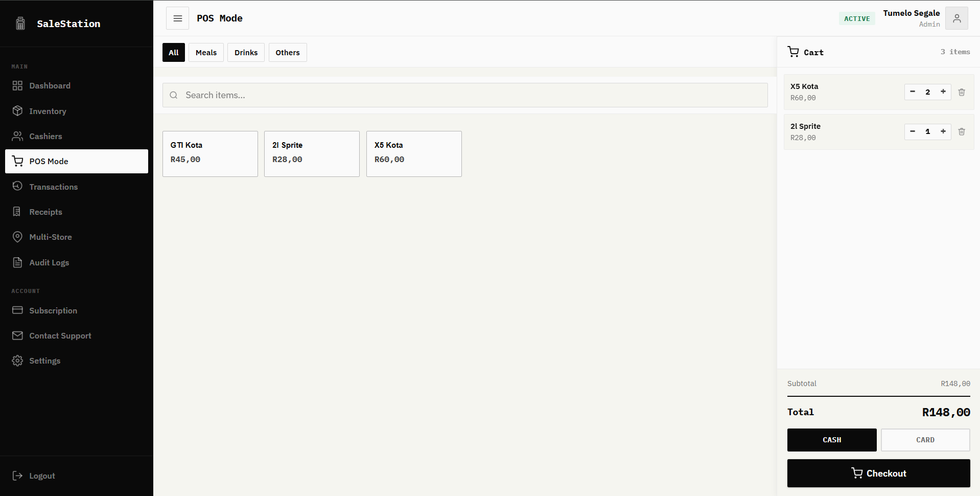Click the 3 items cart count
Image resolution: width=980 pixels, height=496 pixels.
[955, 52]
